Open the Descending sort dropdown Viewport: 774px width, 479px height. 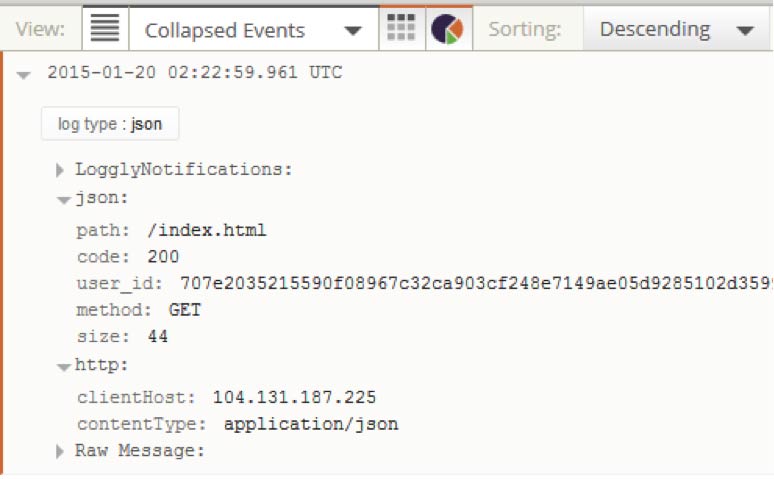[x=676, y=30]
